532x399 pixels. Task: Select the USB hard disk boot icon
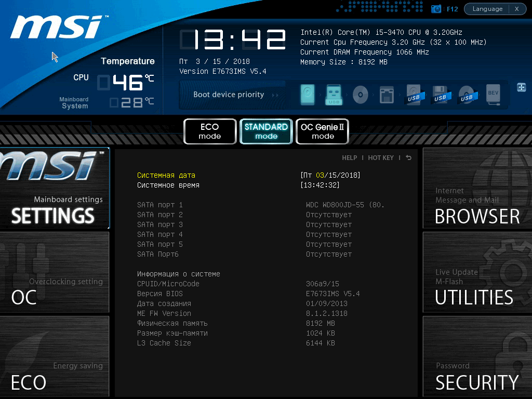[x=414, y=95]
